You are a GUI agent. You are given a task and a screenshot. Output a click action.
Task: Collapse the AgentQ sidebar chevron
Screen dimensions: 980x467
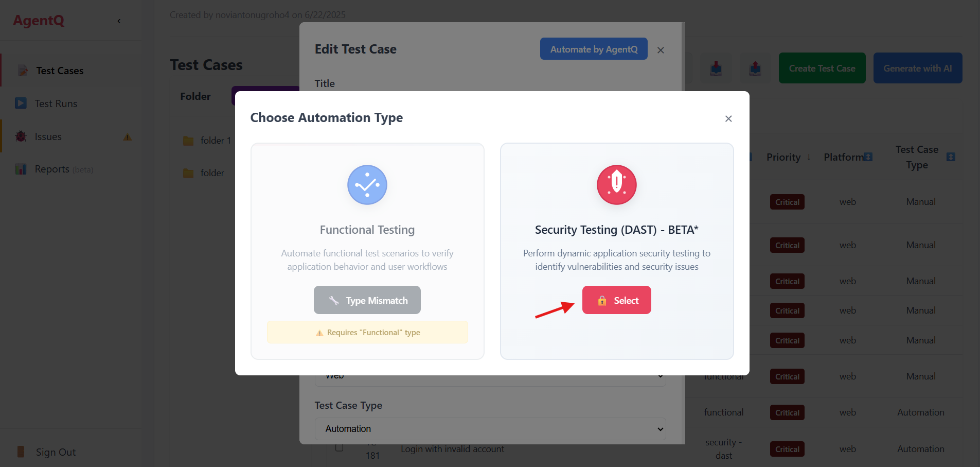pyautogui.click(x=119, y=21)
